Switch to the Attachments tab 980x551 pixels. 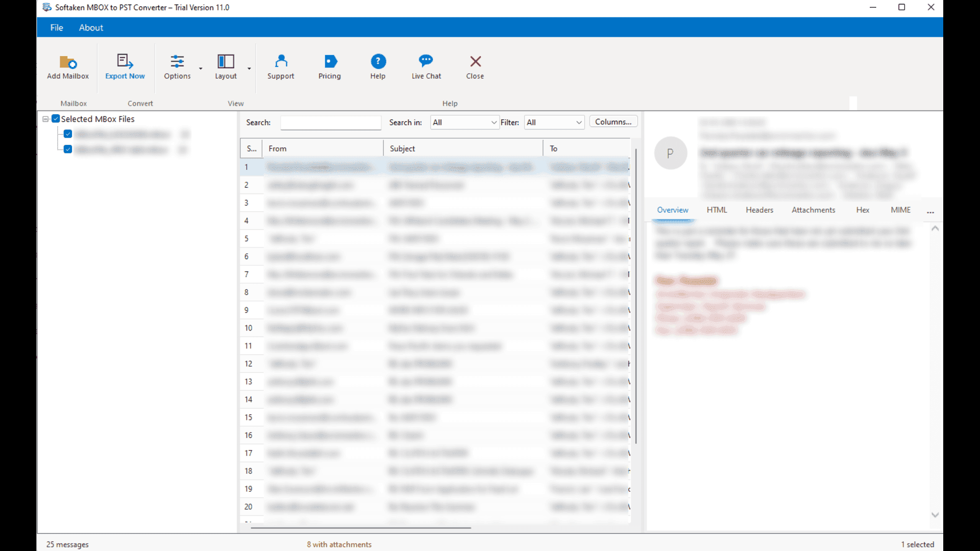point(813,210)
